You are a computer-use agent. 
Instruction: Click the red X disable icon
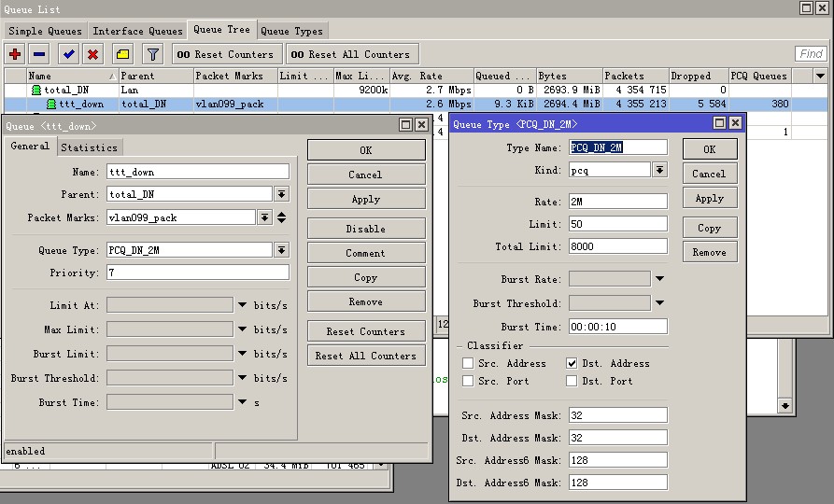click(x=93, y=54)
